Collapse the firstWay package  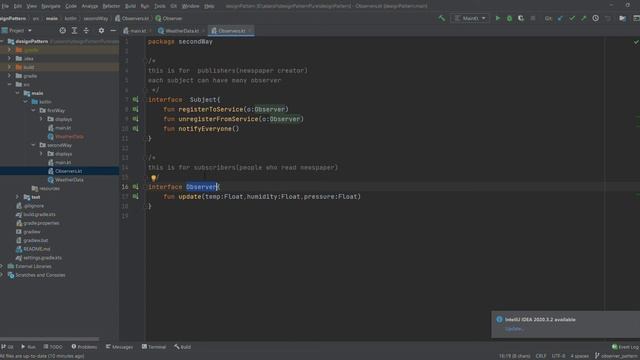pyautogui.click(x=33, y=110)
